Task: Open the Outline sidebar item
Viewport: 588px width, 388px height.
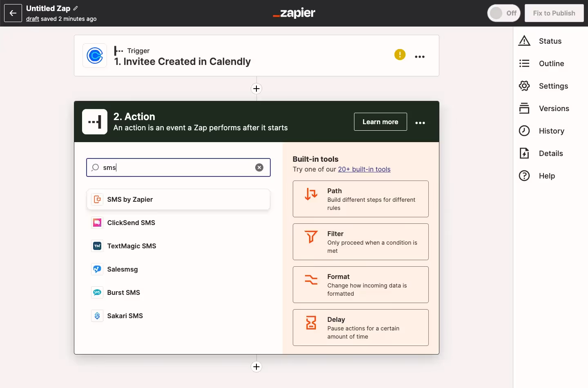Action: [551, 64]
